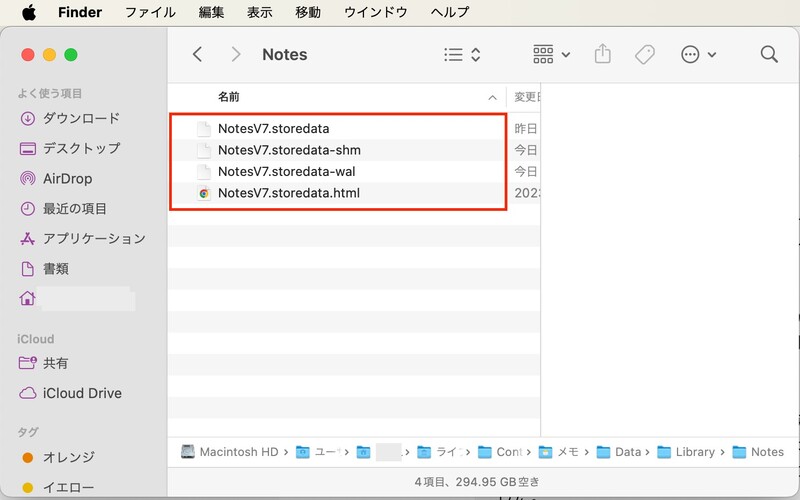
Task: Open the 編集 menu
Action: (x=211, y=12)
